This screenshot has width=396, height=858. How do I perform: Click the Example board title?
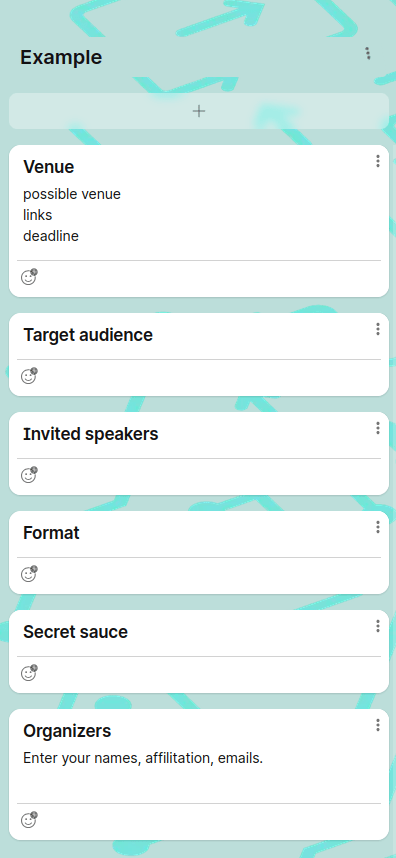pos(61,57)
